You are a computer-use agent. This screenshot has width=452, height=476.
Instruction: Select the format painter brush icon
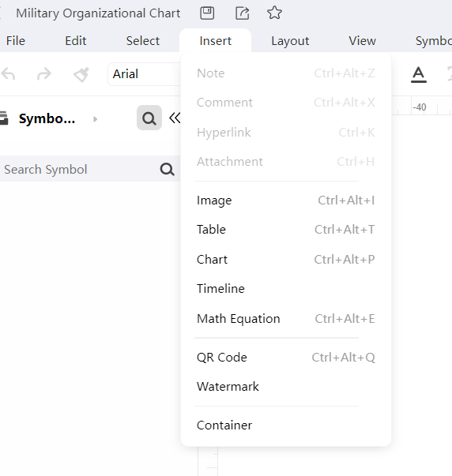(81, 74)
